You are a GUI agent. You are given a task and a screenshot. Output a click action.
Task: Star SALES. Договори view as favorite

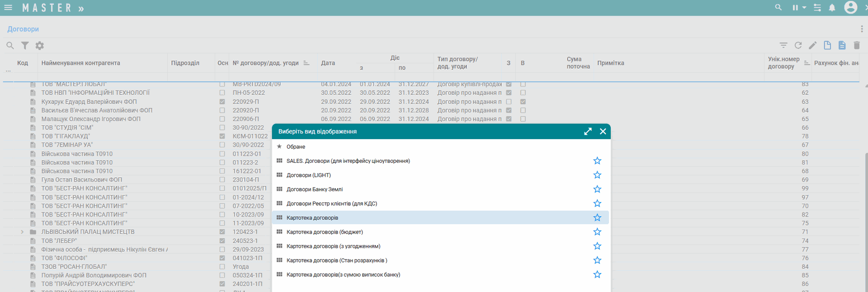[597, 161]
